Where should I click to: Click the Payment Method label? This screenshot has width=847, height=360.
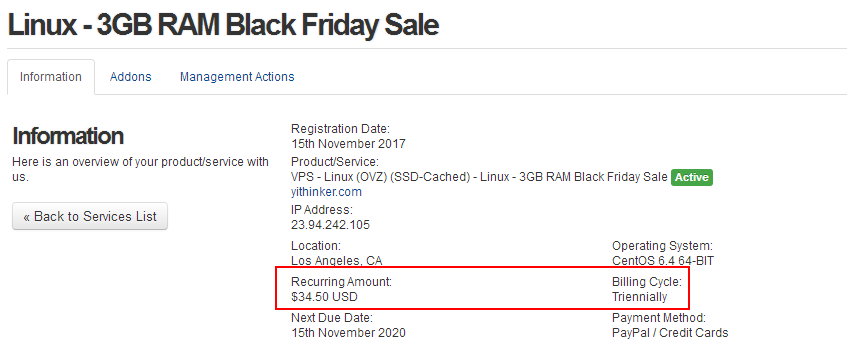(659, 317)
